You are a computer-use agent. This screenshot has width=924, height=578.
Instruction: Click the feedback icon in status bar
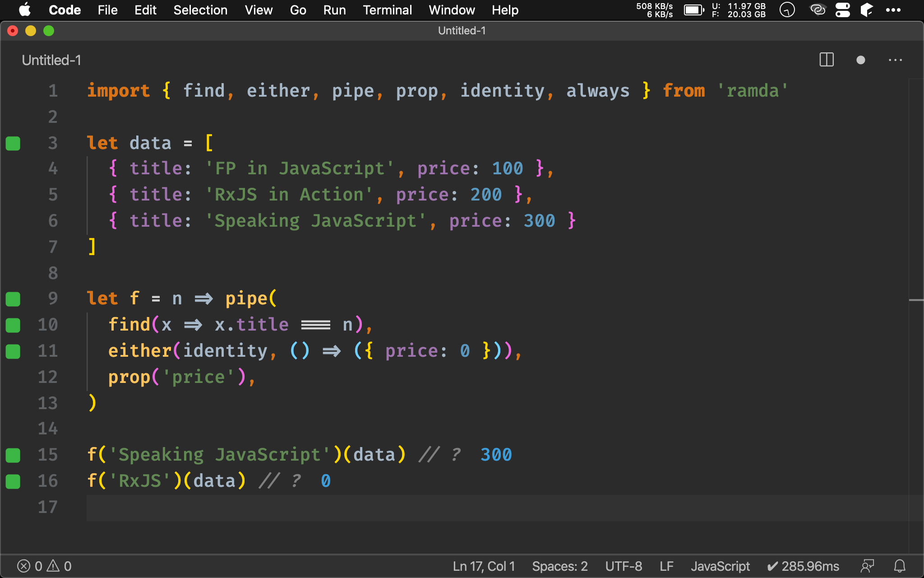(867, 566)
